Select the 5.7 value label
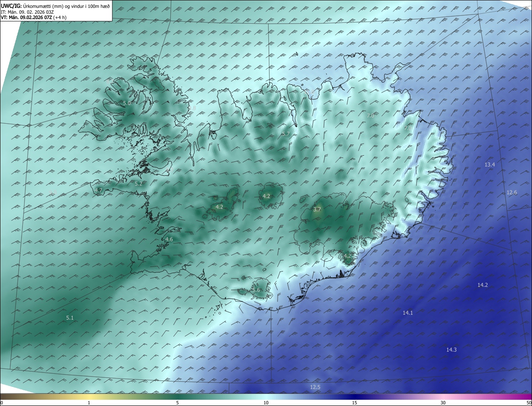 click(x=286, y=134)
